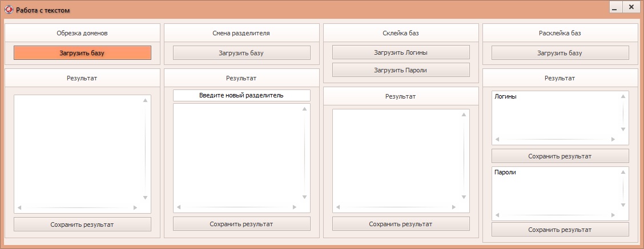
Task: Click scroll-up arrow in Смена разделителя result
Action: (x=304, y=109)
